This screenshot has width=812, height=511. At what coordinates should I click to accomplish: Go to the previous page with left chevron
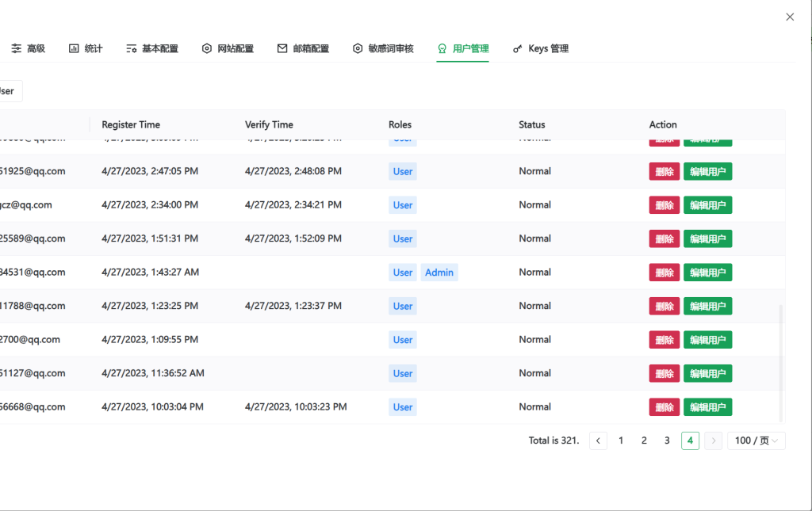(599, 440)
